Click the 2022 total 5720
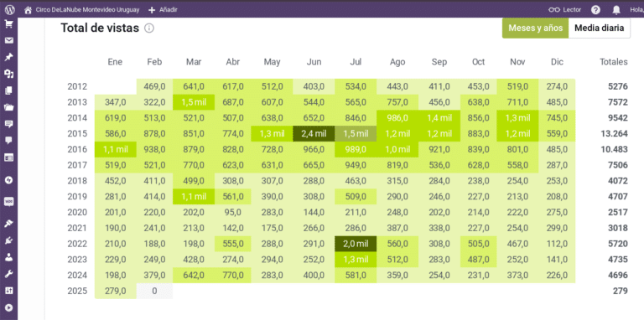This screenshot has width=644, height=320. click(618, 244)
